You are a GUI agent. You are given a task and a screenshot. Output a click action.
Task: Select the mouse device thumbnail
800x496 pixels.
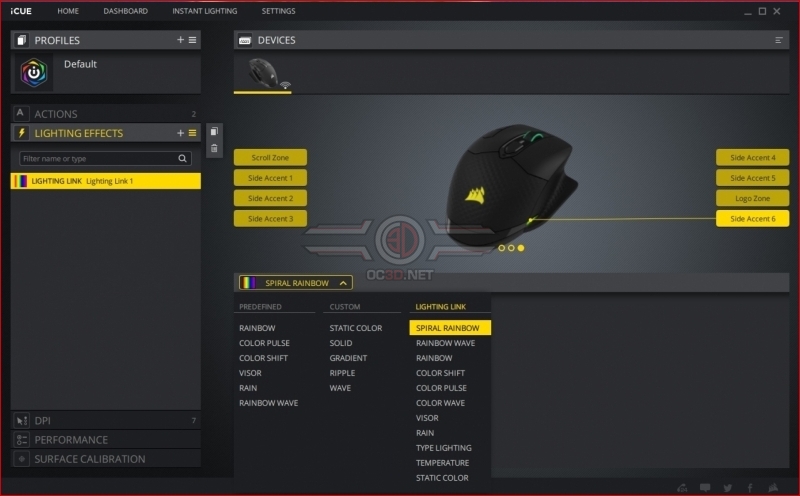click(x=263, y=74)
